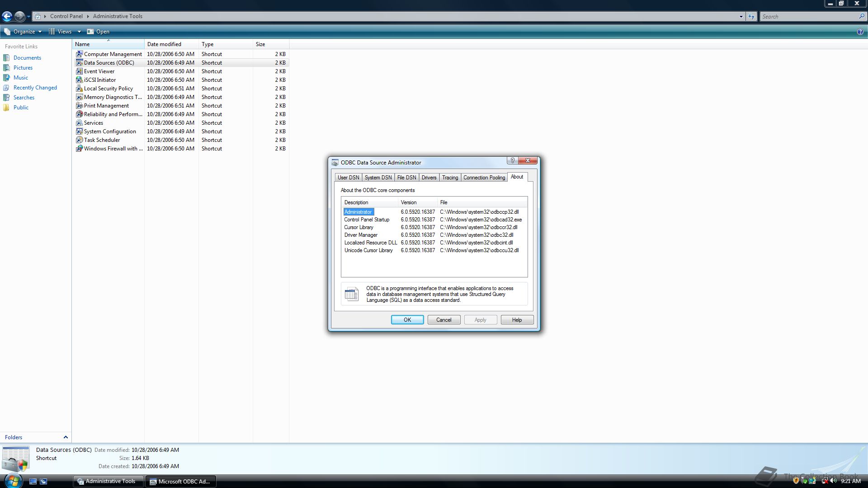Click OK in the ODBC dialog
The width and height of the screenshot is (868, 488).
click(407, 320)
